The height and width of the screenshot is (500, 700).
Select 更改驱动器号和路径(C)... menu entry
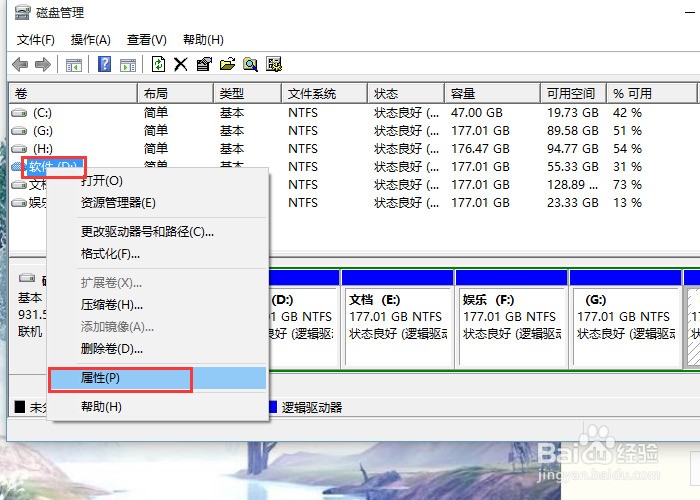(x=157, y=232)
